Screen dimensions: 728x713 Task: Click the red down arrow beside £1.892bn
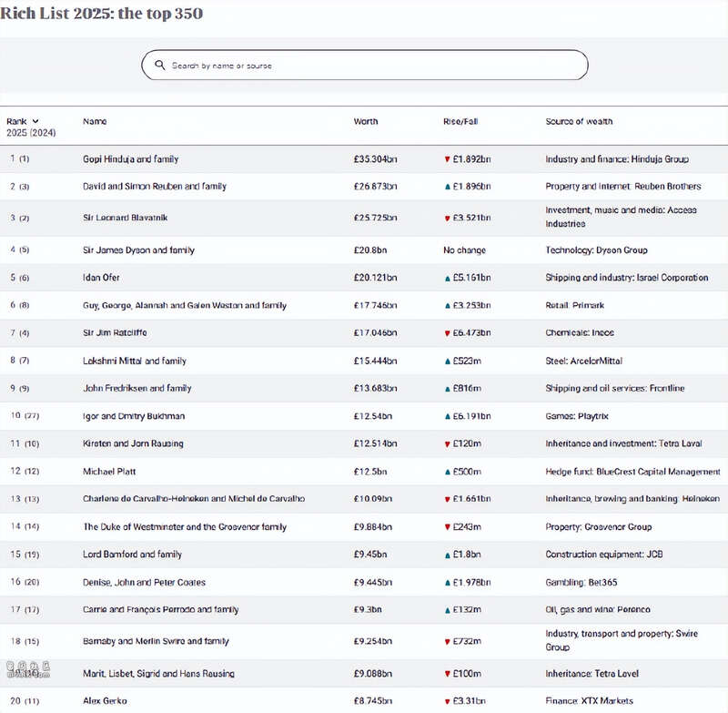447,159
